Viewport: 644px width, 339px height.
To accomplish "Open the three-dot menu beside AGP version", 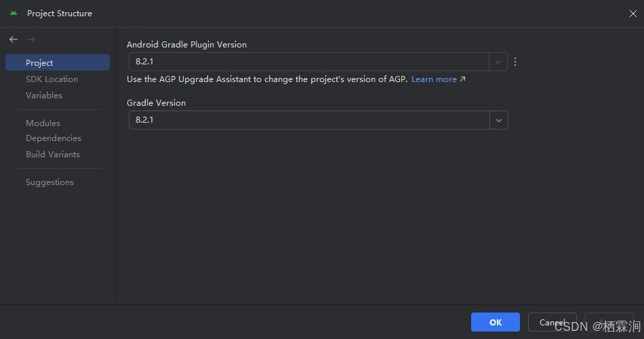I will click(515, 62).
